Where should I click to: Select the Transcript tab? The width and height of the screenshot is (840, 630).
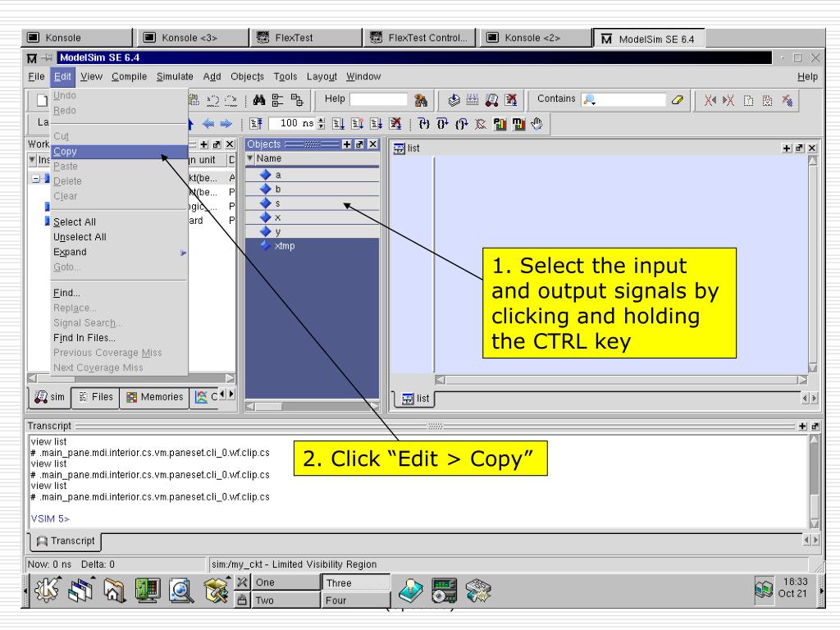coord(66,541)
